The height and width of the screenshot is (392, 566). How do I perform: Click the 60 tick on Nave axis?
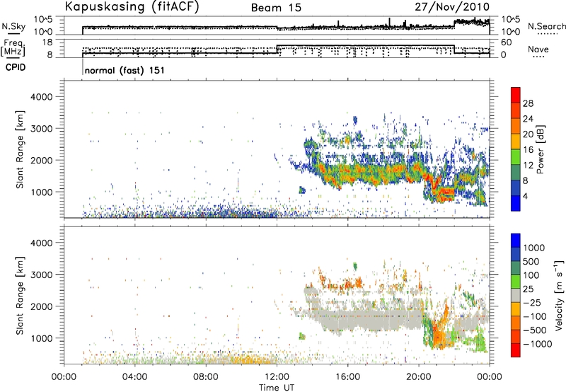[507, 42]
